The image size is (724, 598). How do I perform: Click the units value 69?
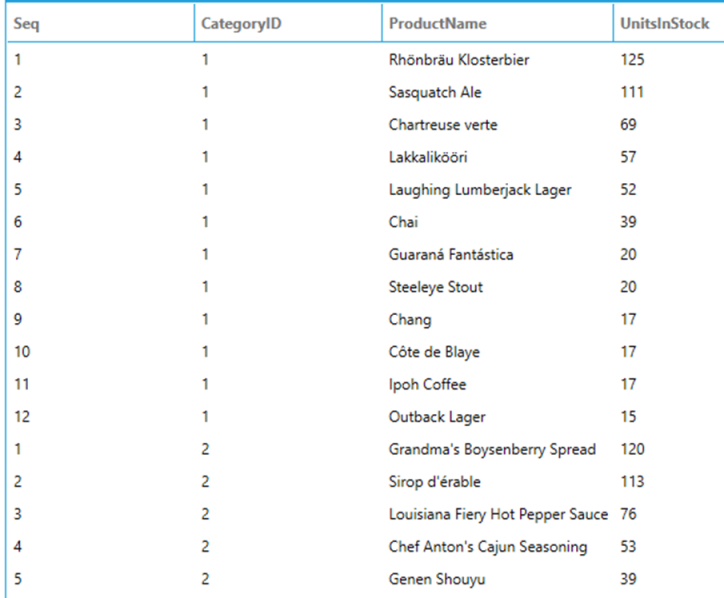coord(628,125)
